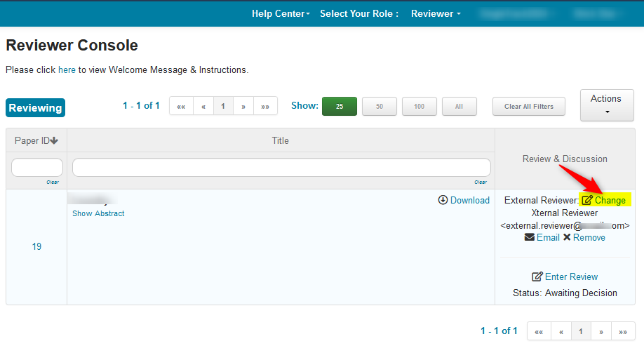Show 25 items per page

point(340,107)
